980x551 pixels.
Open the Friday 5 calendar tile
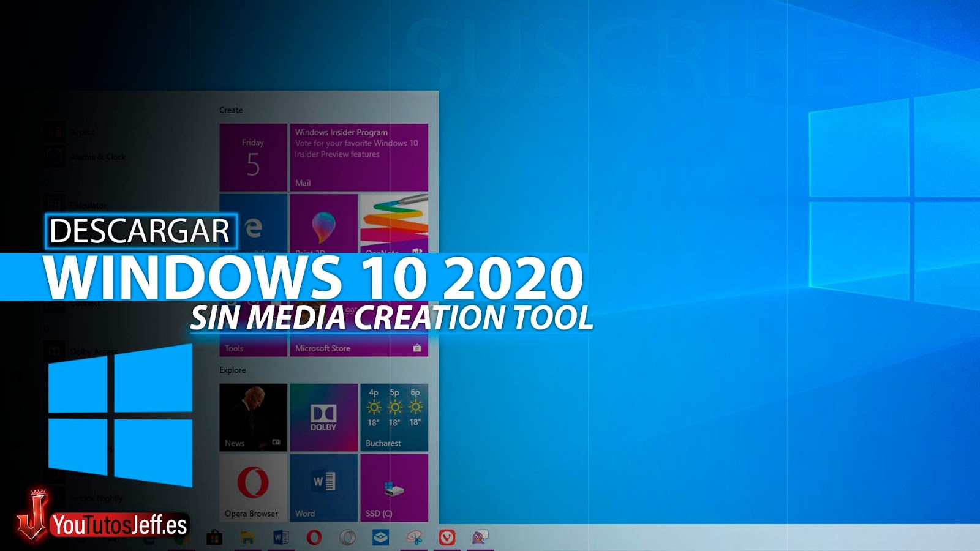(254, 157)
